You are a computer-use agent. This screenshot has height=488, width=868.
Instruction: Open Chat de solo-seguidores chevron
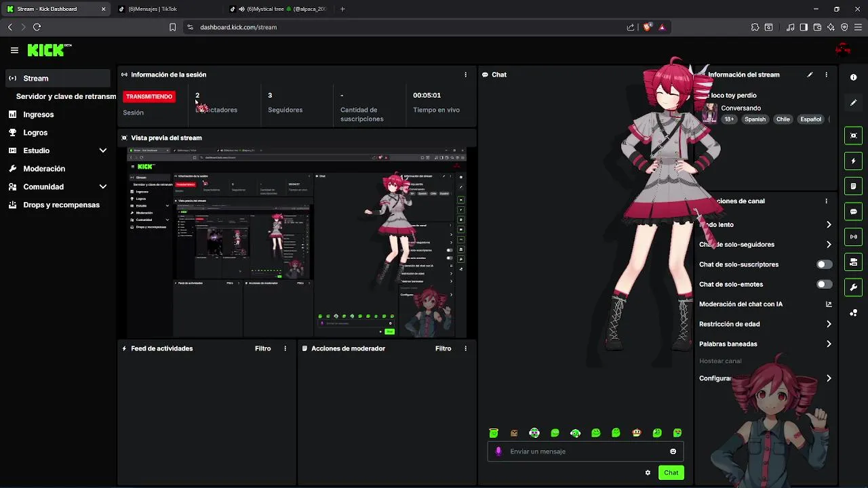[829, 245]
